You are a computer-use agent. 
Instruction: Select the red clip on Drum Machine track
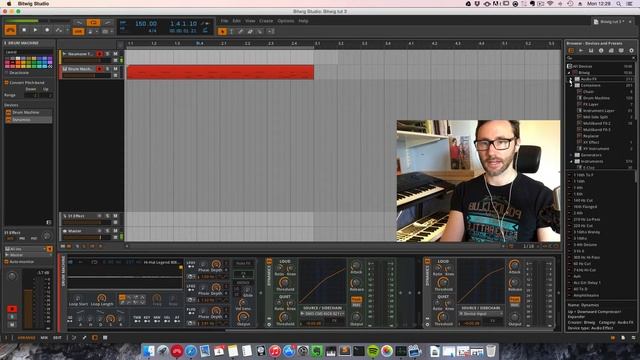click(220, 72)
